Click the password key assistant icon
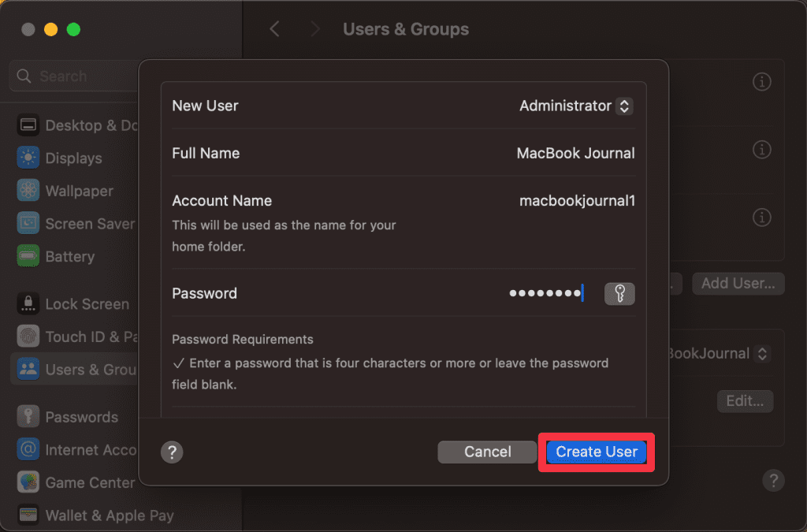This screenshot has height=532, width=807. point(619,294)
